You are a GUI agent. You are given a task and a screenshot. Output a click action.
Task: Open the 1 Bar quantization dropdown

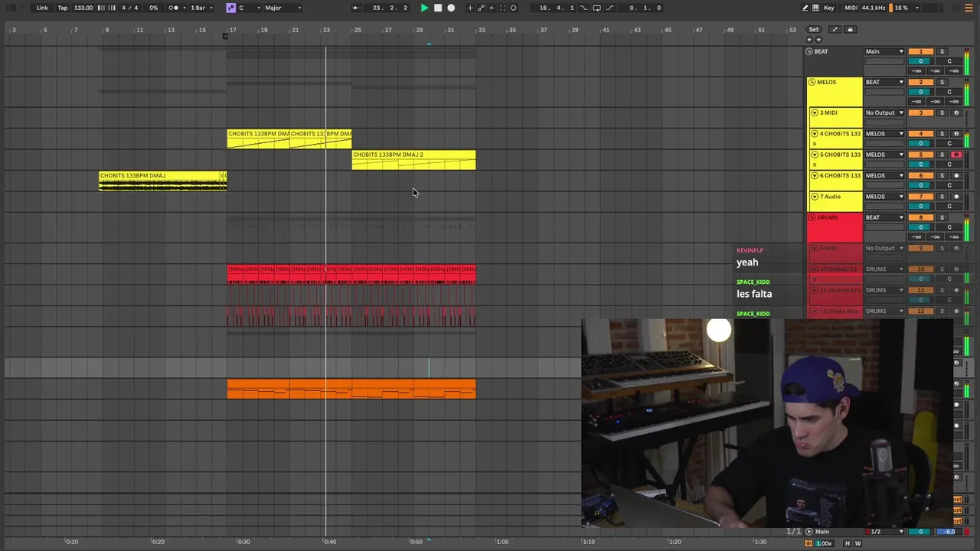pyautogui.click(x=201, y=8)
